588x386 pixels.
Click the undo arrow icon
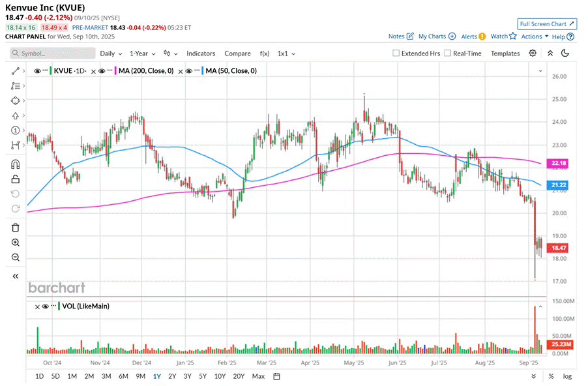point(16,194)
